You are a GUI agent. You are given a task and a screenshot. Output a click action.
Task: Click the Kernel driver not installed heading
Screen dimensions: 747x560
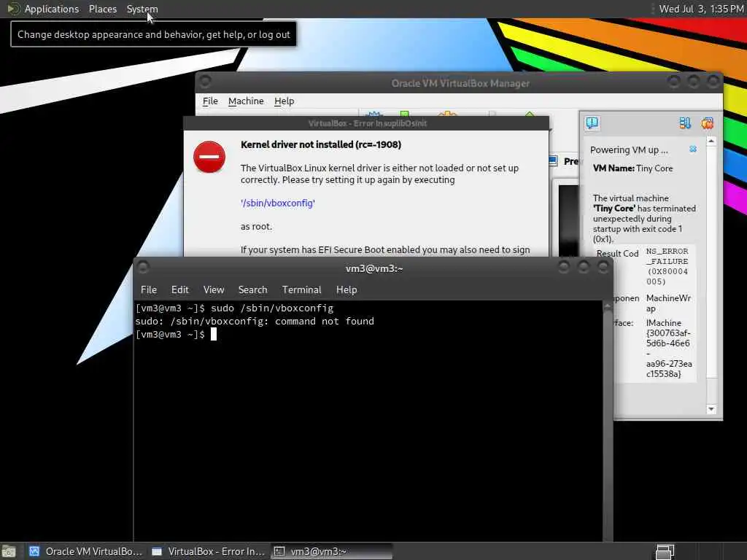coord(321,144)
